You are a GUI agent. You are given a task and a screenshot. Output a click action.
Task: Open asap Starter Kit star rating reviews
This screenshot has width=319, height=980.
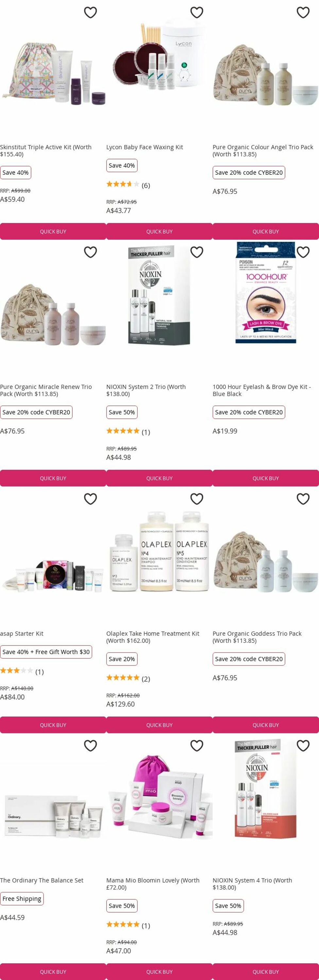coord(22,672)
